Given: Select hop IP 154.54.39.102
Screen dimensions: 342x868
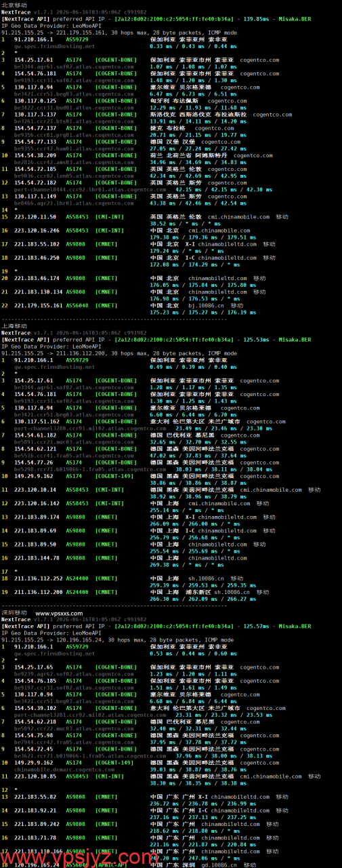Looking at the screenshot, I should pyautogui.click(x=34, y=708).
